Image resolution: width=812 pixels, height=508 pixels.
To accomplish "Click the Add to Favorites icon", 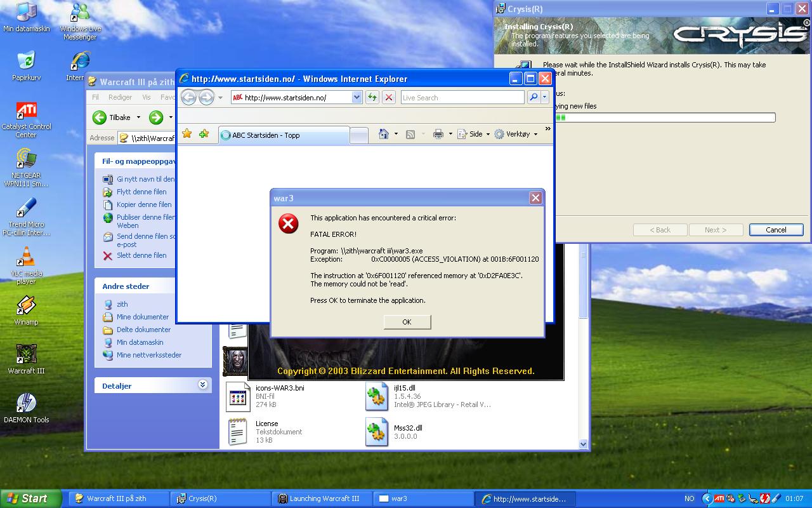I will 204,134.
